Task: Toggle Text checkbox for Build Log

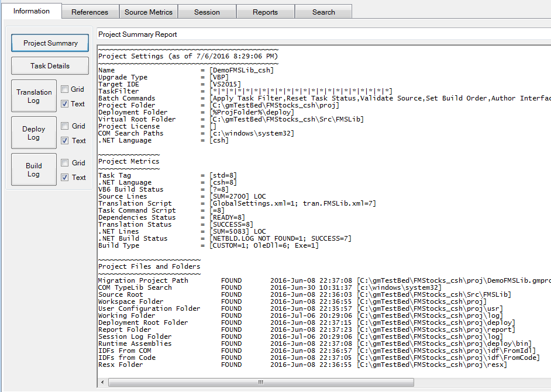Action: (x=65, y=178)
